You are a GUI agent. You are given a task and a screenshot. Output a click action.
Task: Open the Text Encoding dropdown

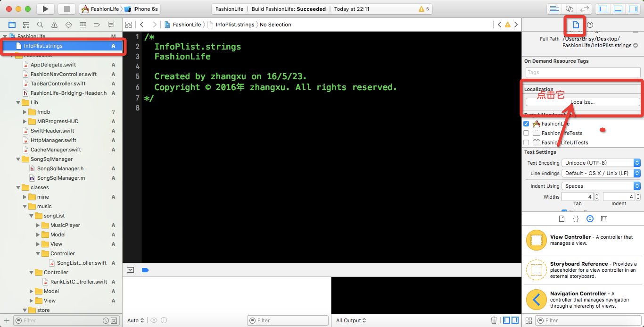coord(601,163)
